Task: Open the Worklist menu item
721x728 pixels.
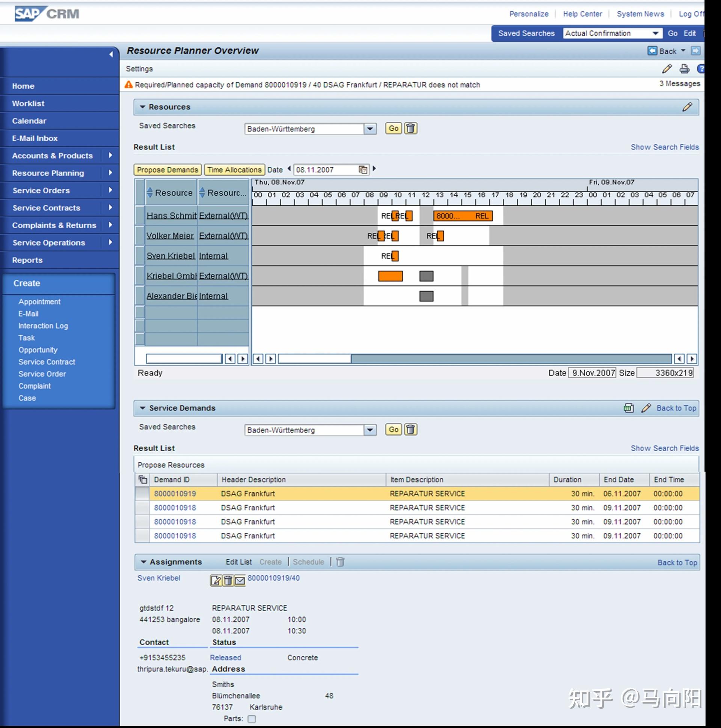Action: coord(28,104)
